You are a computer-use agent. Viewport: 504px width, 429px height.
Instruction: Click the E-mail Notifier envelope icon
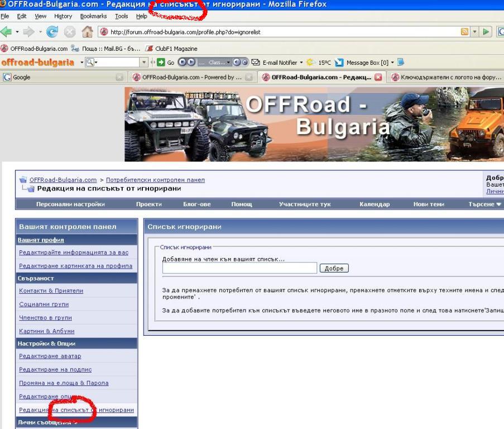[x=256, y=63]
